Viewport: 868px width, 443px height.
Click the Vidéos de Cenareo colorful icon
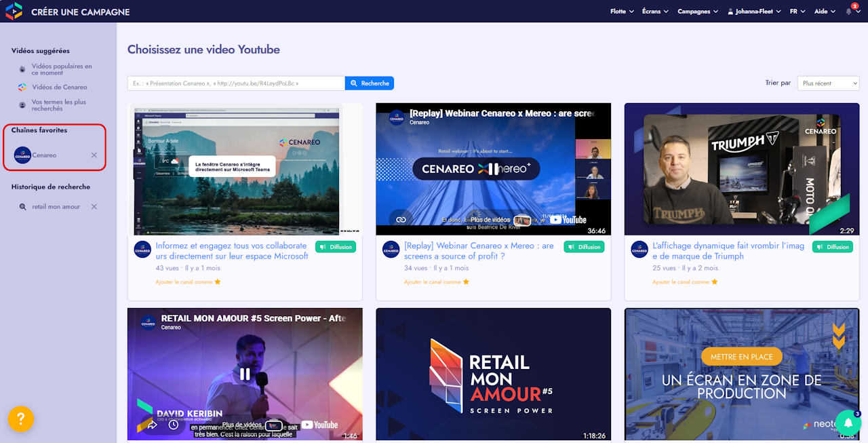(22, 87)
